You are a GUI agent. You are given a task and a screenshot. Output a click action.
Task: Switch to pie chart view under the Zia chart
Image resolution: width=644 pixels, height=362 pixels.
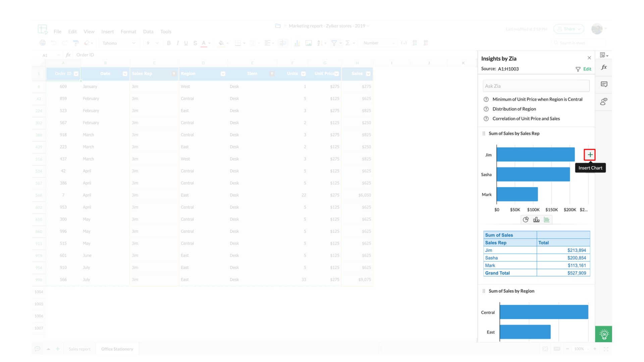(x=526, y=220)
